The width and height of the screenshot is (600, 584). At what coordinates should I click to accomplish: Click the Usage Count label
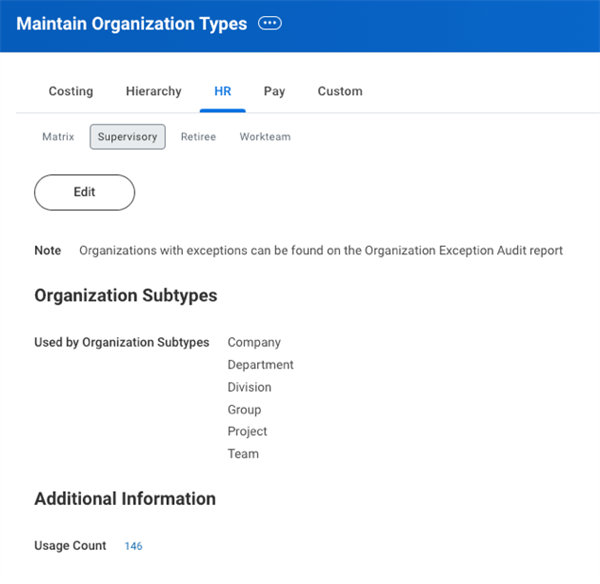coord(70,545)
